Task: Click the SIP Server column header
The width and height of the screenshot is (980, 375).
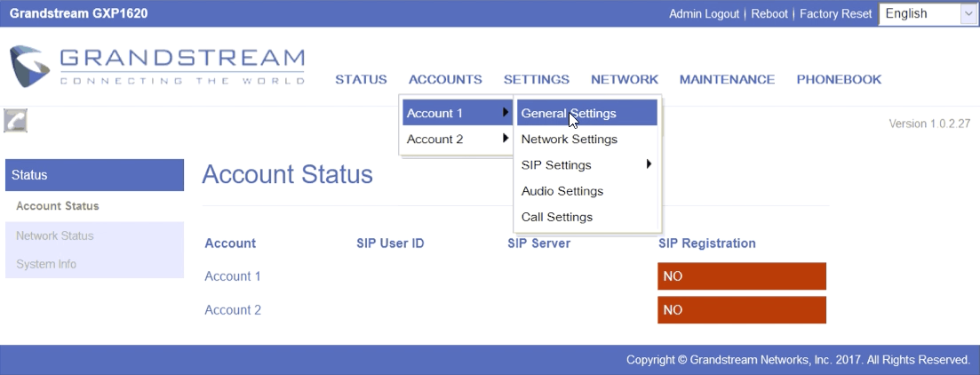Action: pyautogui.click(x=538, y=243)
